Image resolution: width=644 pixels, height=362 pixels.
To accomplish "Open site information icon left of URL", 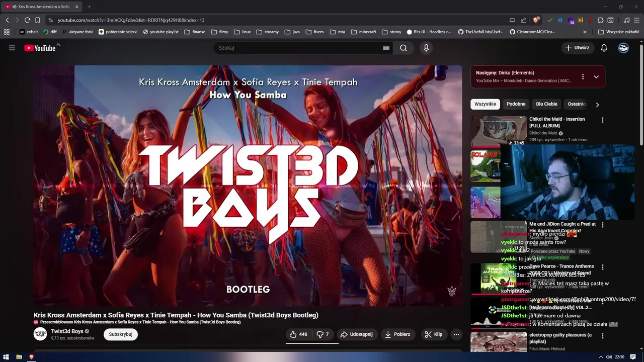I will pyautogui.click(x=50, y=20).
